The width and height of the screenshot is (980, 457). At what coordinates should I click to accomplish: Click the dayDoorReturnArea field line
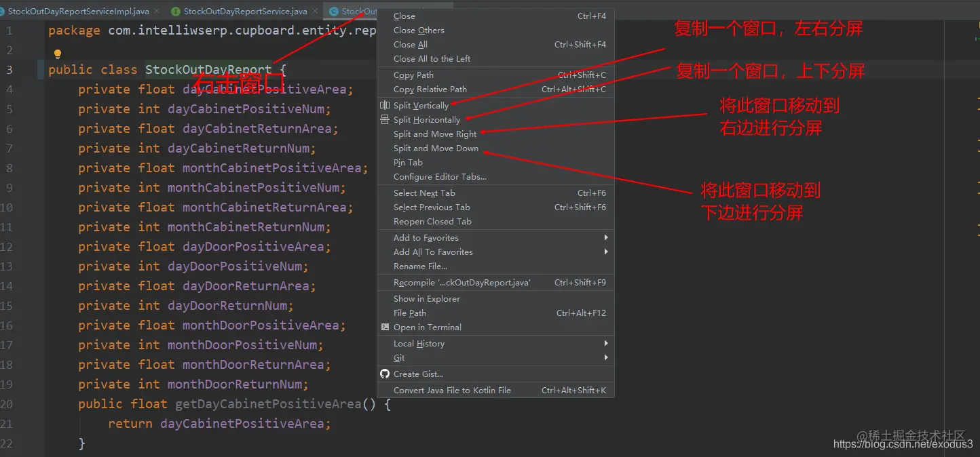point(197,286)
